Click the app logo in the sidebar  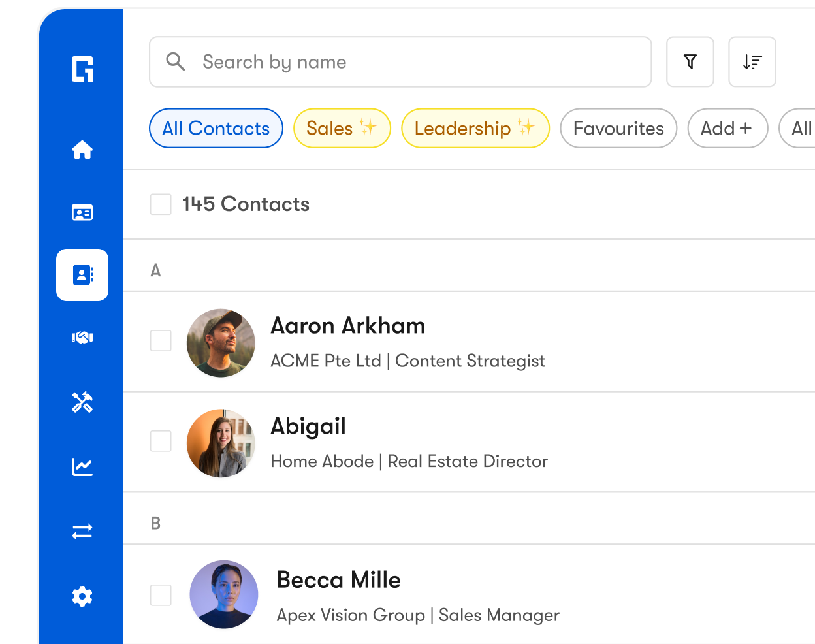pyautogui.click(x=82, y=69)
